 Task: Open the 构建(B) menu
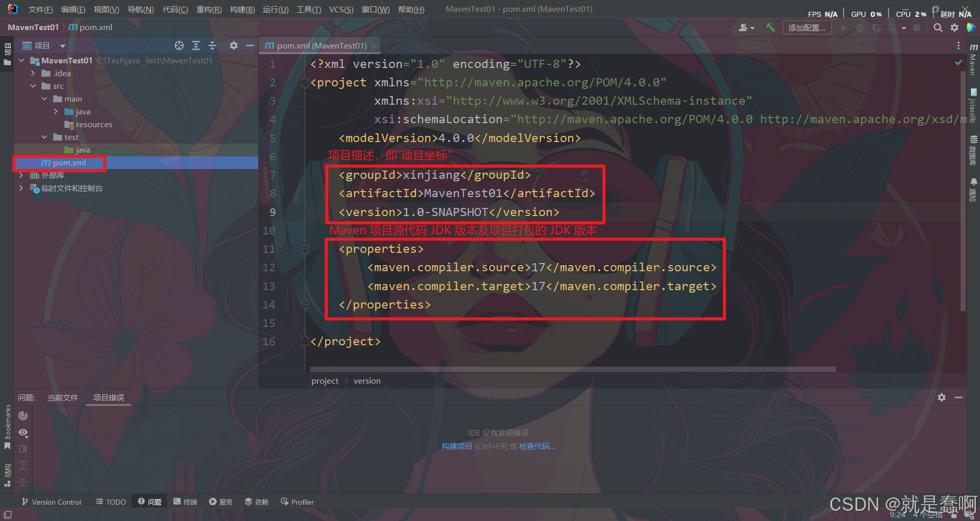(242, 9)
